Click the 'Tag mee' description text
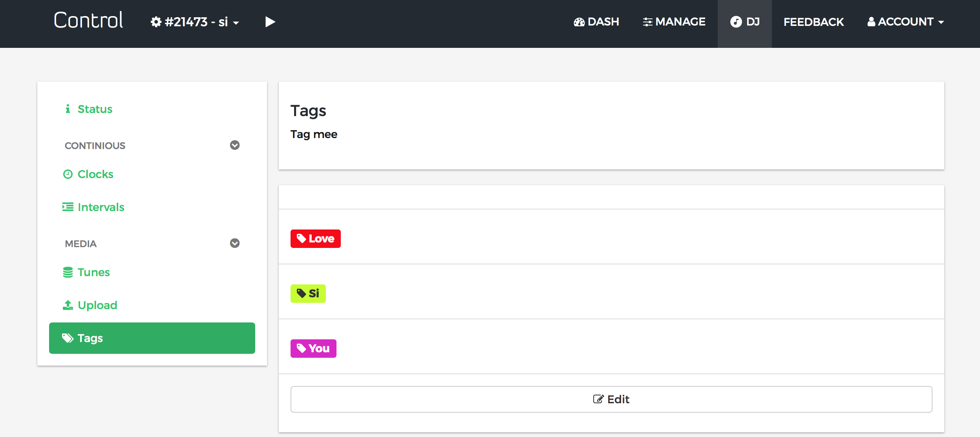 (x=314, y=135)
